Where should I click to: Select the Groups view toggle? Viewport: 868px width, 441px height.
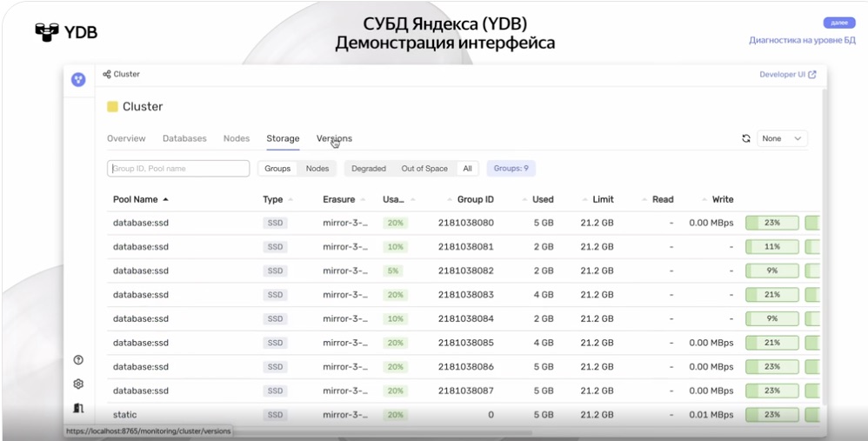pyautogui.click(x=277, y=169)
